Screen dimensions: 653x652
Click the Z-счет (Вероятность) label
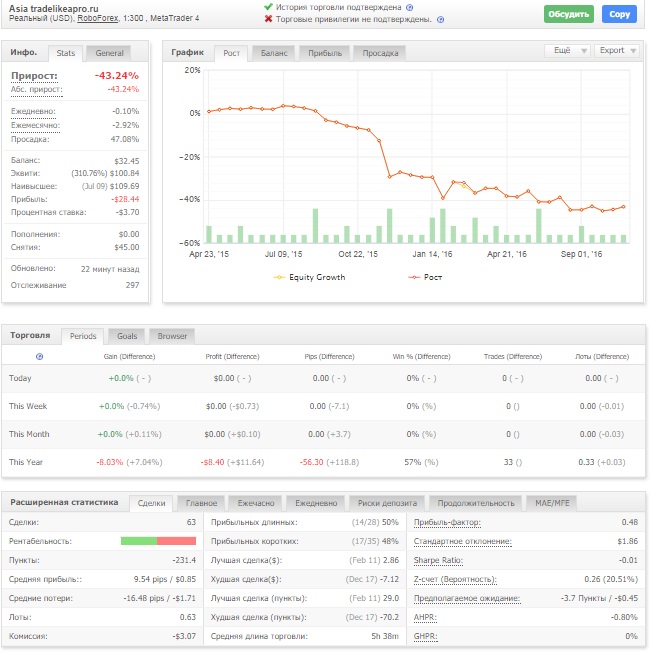click(x=455, y=580)
